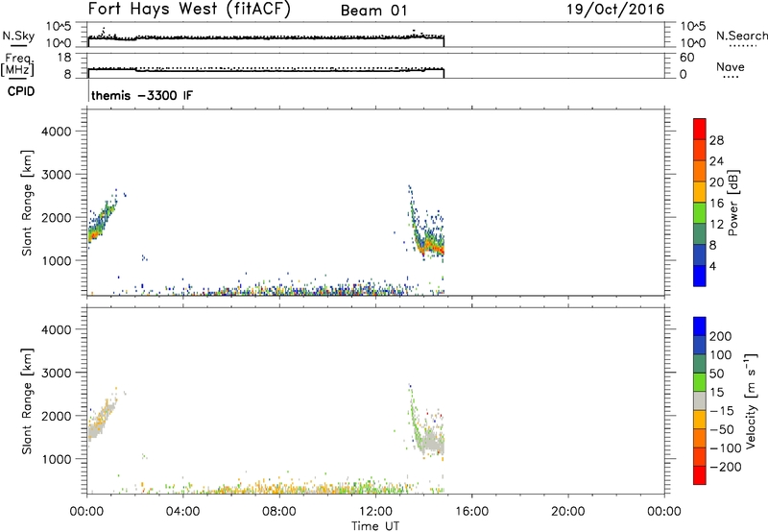Click the date '19/Oct/2016'
The image size is (768, 532).
click(x=615, y=10)
